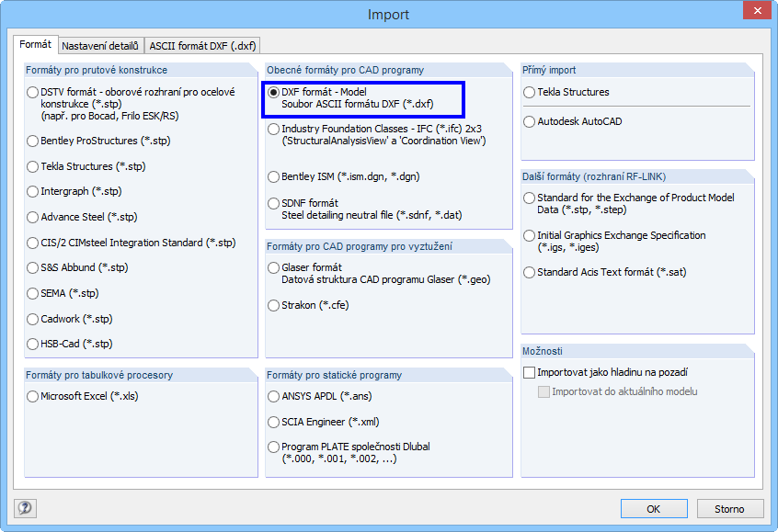The image size is (778, 532).
Task: Choose SCIA Engineer (*.xml) option
Action: coord(274,422)
